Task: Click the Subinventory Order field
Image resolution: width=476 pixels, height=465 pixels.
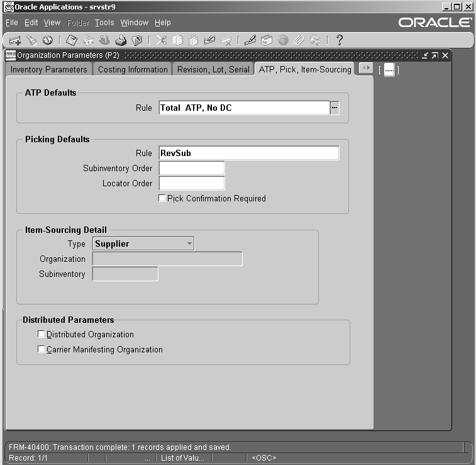Action: click(192, 168)
